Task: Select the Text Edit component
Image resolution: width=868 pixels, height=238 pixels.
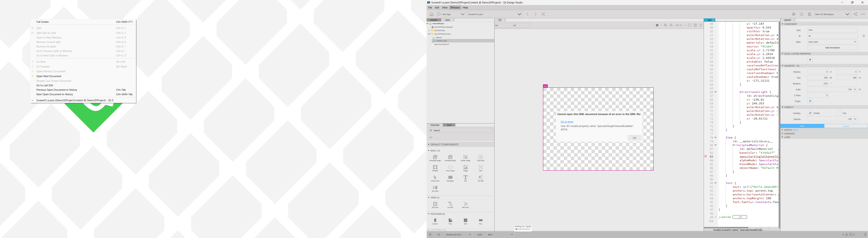Action: [481, 178]
